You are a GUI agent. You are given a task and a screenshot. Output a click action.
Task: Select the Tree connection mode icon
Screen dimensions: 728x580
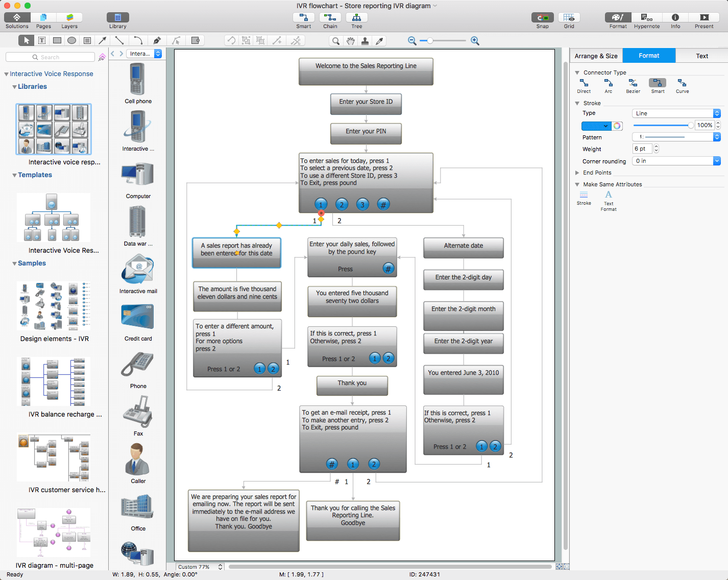(x=356, y=18)
